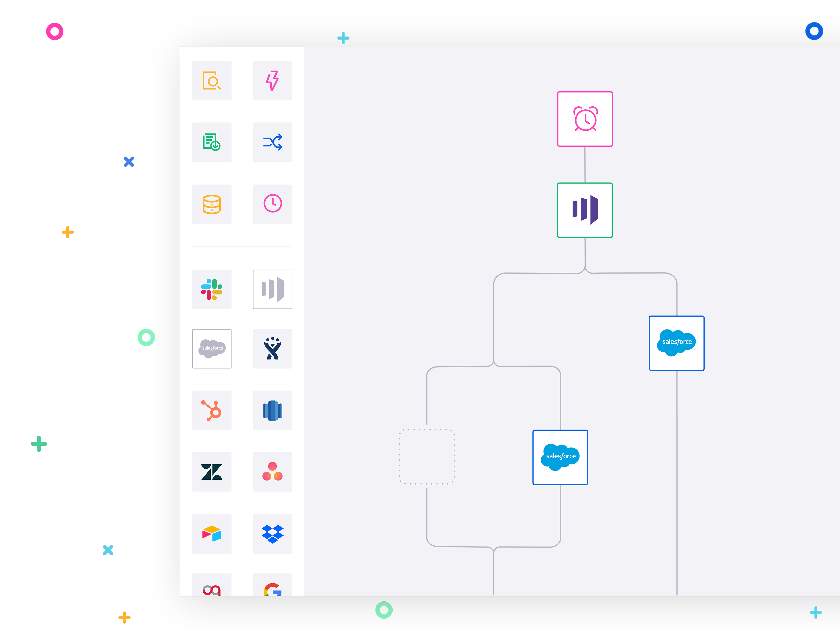Click the greyed Marketo connector icon
The height and width of the screenshot is (630, 840).
(x=272, y=289)
